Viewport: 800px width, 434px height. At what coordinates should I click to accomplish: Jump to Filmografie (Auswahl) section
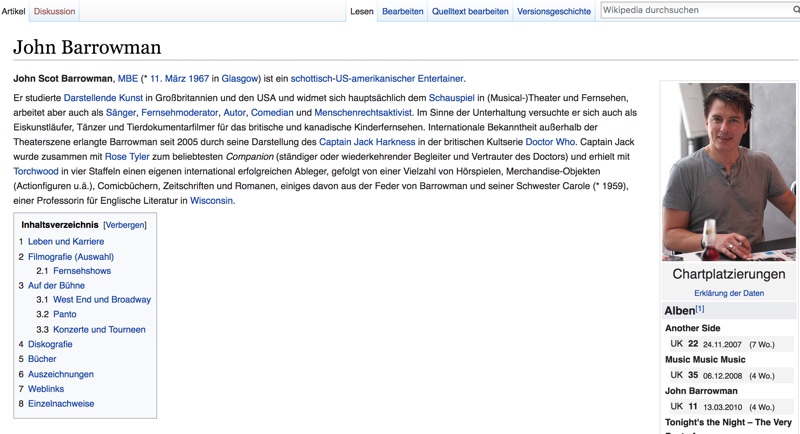71,257
